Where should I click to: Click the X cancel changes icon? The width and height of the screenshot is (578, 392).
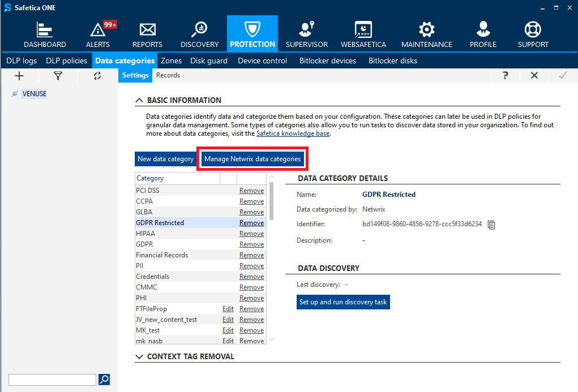tap(534, 76)
